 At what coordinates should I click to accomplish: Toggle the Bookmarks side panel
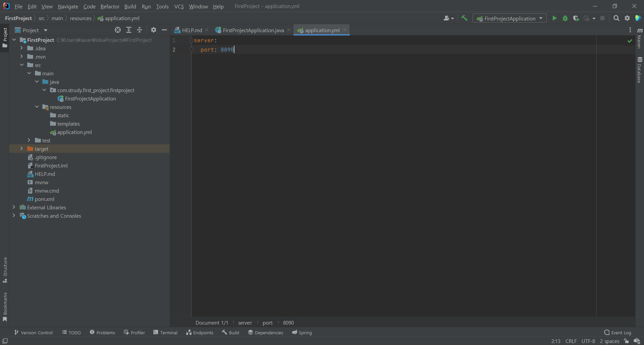pyautogui.click(x=5, y=307)
